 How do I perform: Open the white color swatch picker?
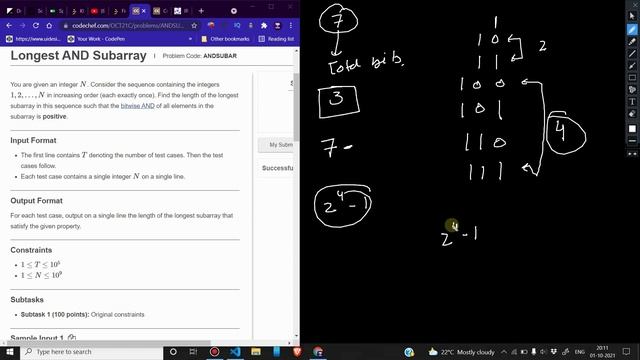[x=632, y=129]
